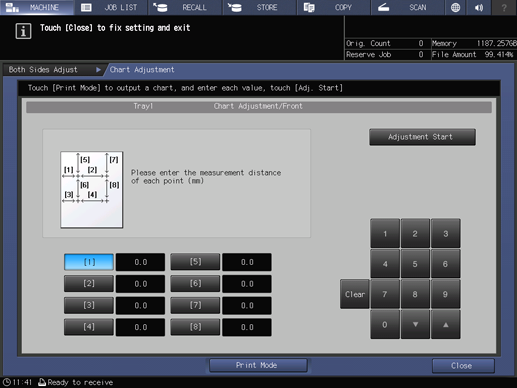This screenshot has width=517, height=388.
Task: Open the JOB LIST tab
Action: click(x=111, y=7)
